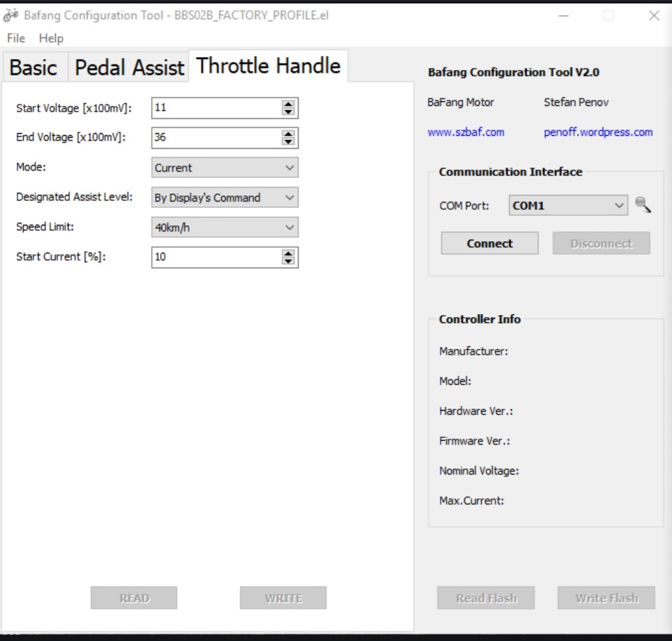The height and width of the screenshot is (641, 672).
Task: Decrease End Voltage with down arrow
Action: (288, 141)
